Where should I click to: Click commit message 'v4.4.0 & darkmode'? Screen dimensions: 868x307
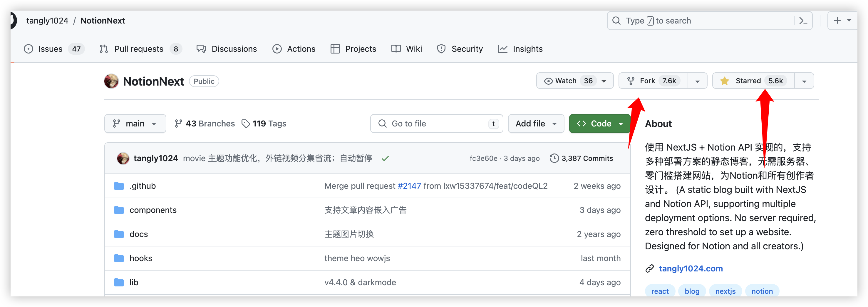[360, 282]
